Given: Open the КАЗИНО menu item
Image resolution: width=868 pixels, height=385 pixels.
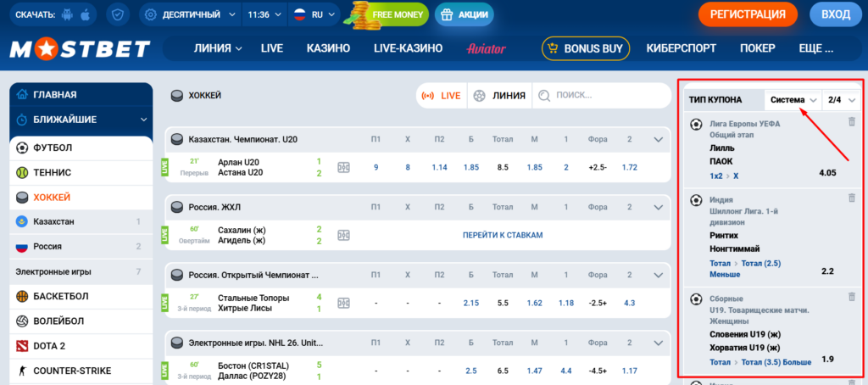Looking at the screenshot, I should tap(328, 48).
